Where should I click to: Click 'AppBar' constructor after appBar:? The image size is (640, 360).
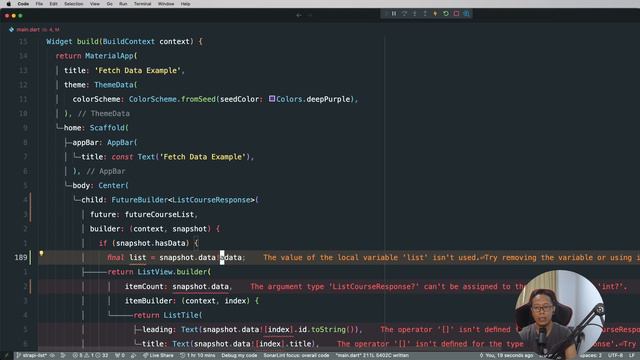120,142
